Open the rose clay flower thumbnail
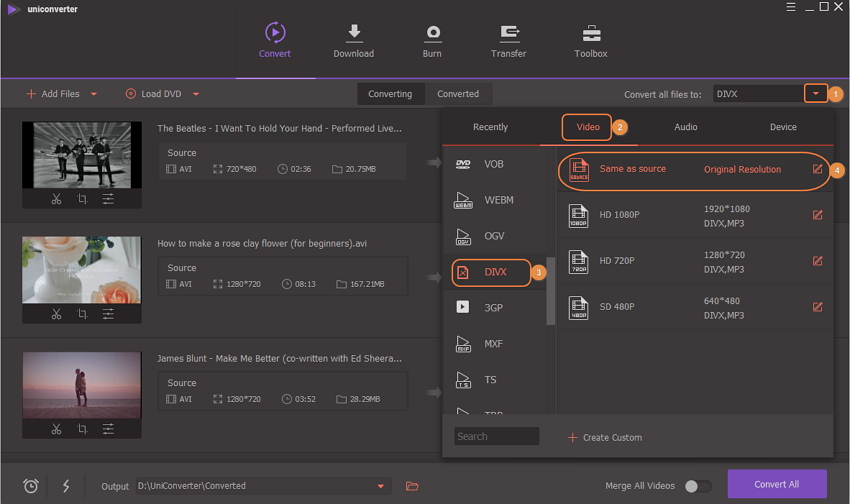This screenshot has width=850, height=504. click(82, 270)
